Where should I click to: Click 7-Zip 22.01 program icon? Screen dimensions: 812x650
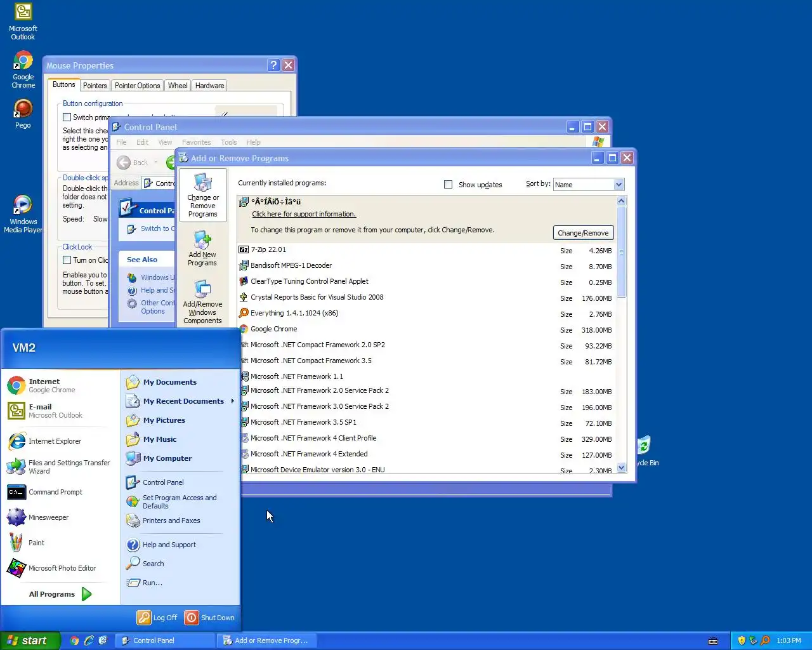pos(244,249)
